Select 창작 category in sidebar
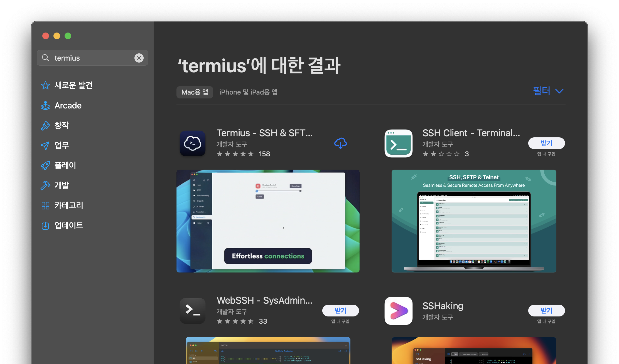 [62, 125]
